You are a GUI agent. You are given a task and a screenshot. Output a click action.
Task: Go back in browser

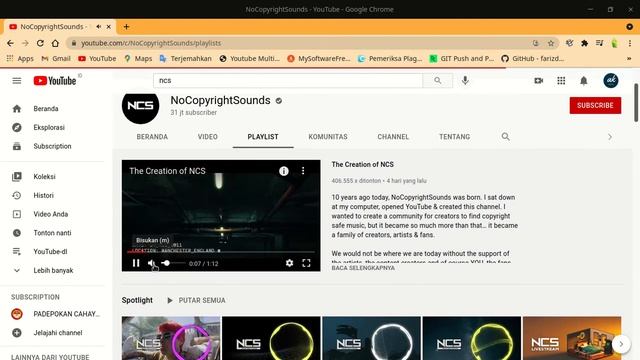click(10, 43)
